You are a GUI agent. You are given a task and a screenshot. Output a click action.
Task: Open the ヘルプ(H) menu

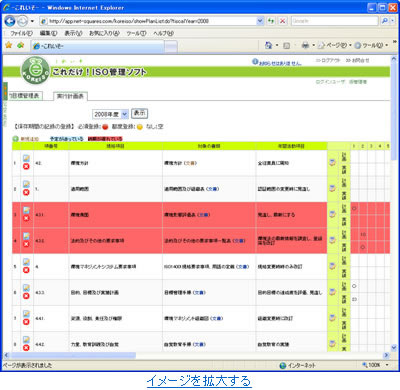(x=163, y=33)
